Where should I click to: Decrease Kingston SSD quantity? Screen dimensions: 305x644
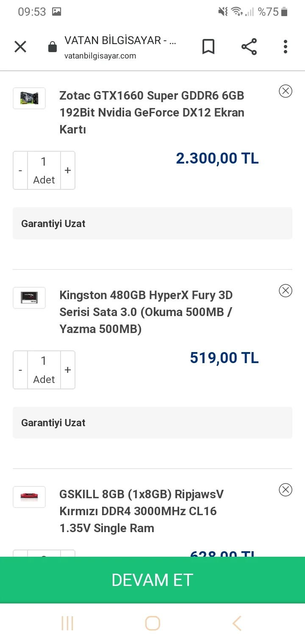tap(20, 370)
